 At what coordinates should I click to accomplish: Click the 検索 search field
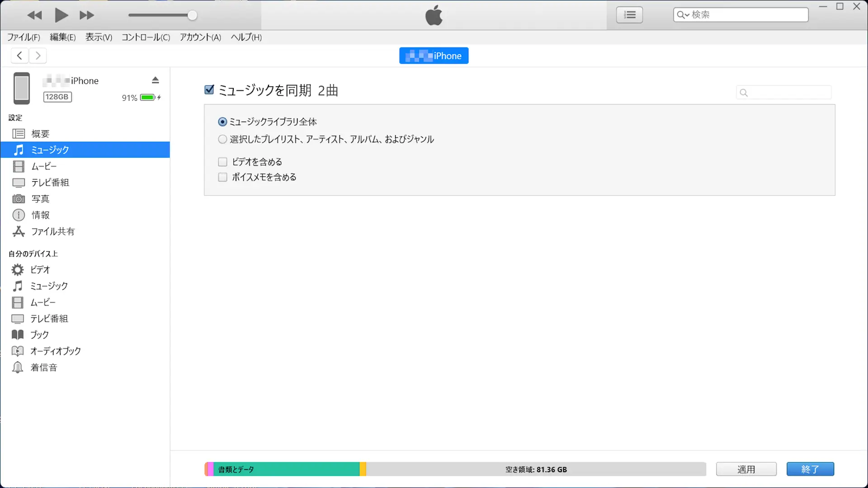pos(741,14)
